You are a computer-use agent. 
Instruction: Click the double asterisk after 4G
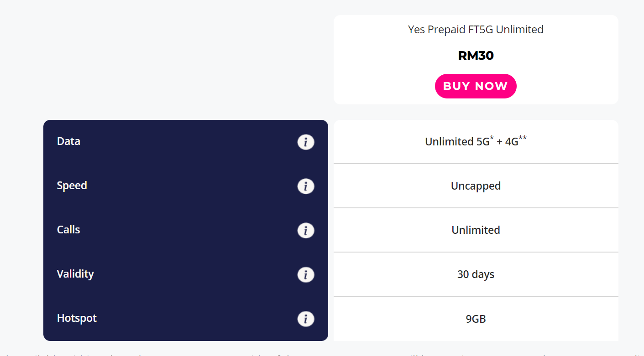point(523,138)
